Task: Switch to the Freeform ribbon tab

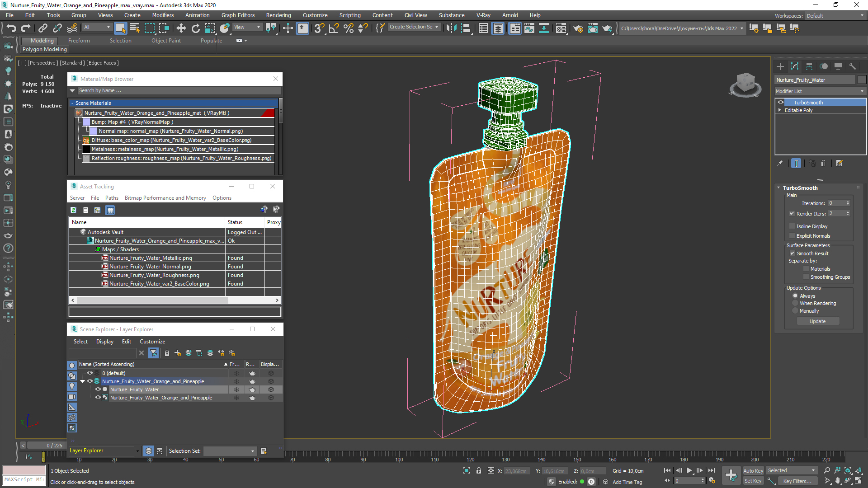Action: (x=79, y=41)
